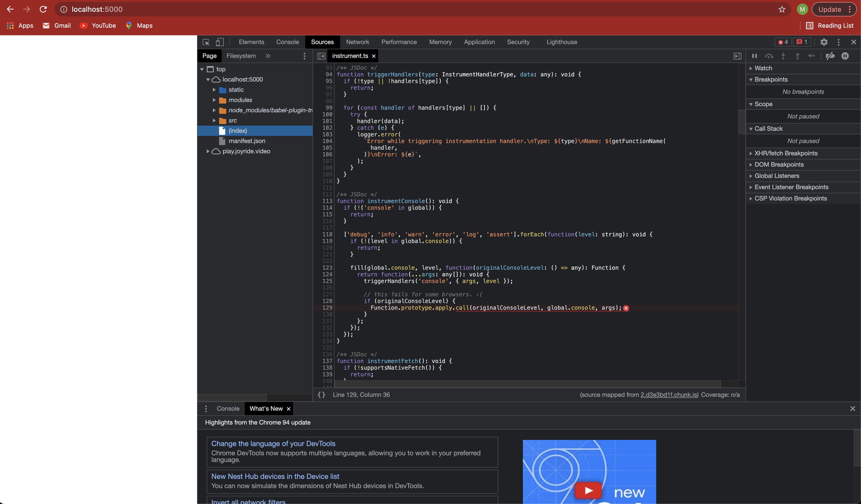Bookmark this page with the star icon

[x=782, y=9]
